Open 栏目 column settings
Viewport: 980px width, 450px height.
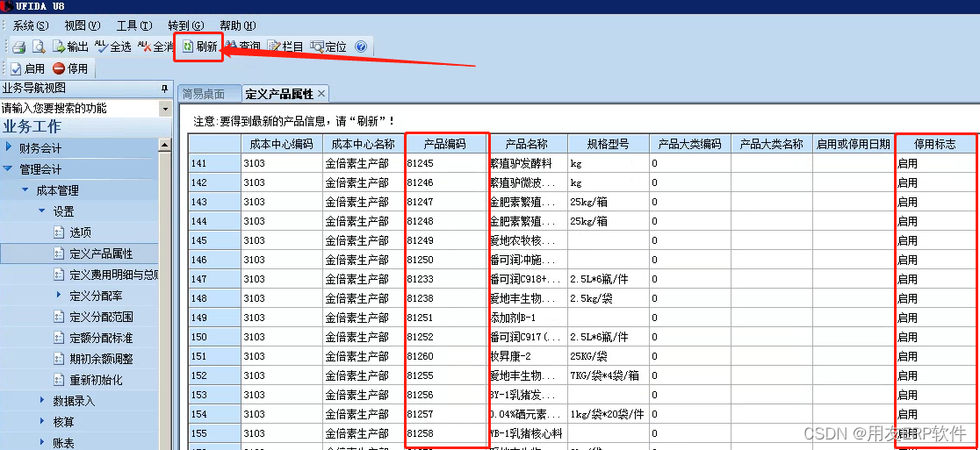(x=285, y=46)
